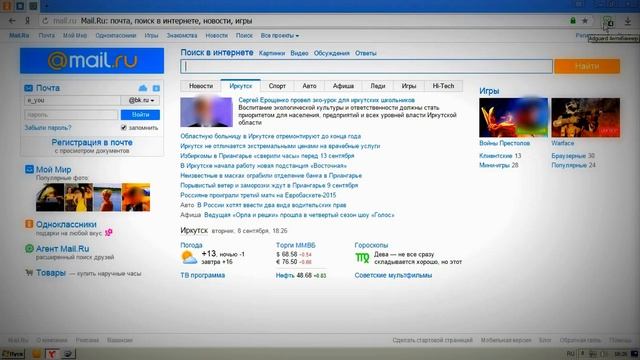
Task: Click the Гороскопы link
Action: tap(371, 245)
